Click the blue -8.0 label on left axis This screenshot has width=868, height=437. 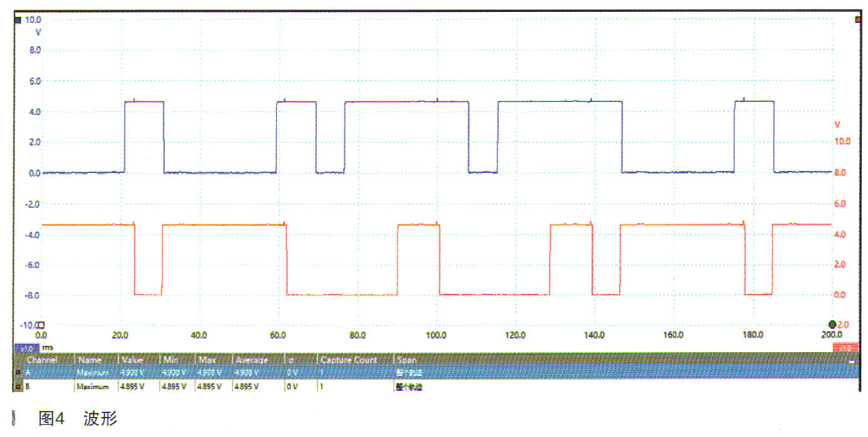point(33,295)
